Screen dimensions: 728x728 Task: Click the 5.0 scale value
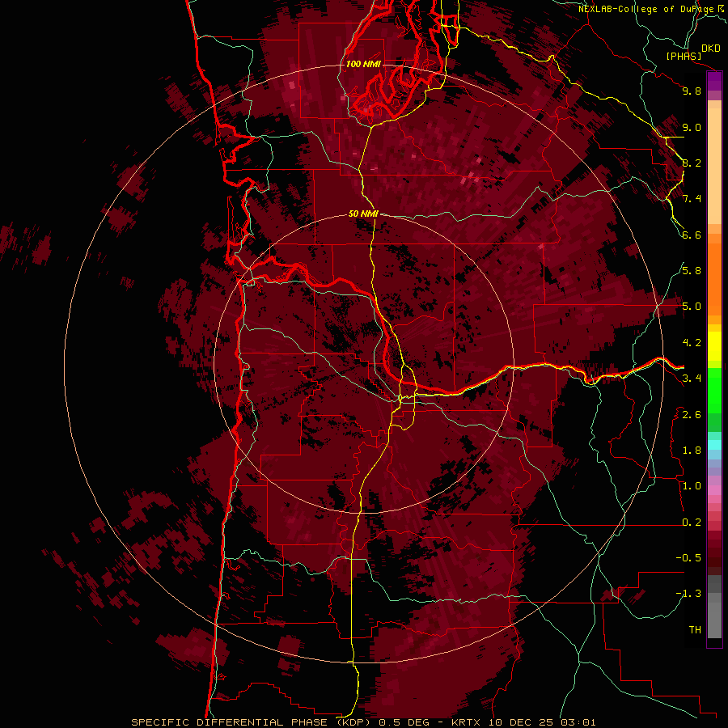click(x=692, y=307)
